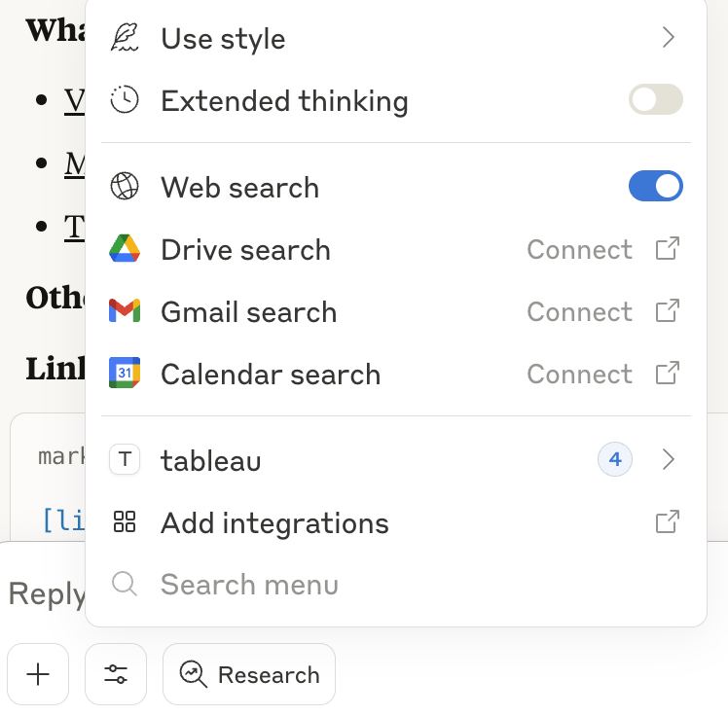Expand the Use style submenu chevron
This screenshot has width=728, height=716.
coord(668,38)
